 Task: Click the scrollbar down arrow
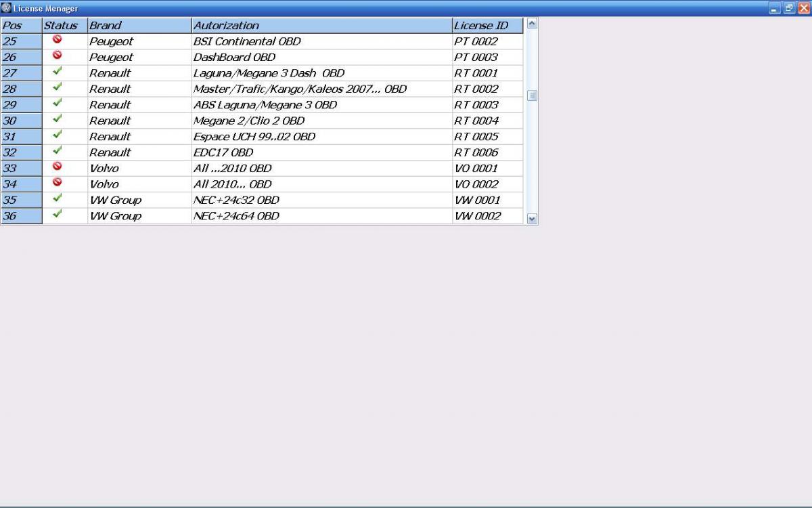click(531, 218)
